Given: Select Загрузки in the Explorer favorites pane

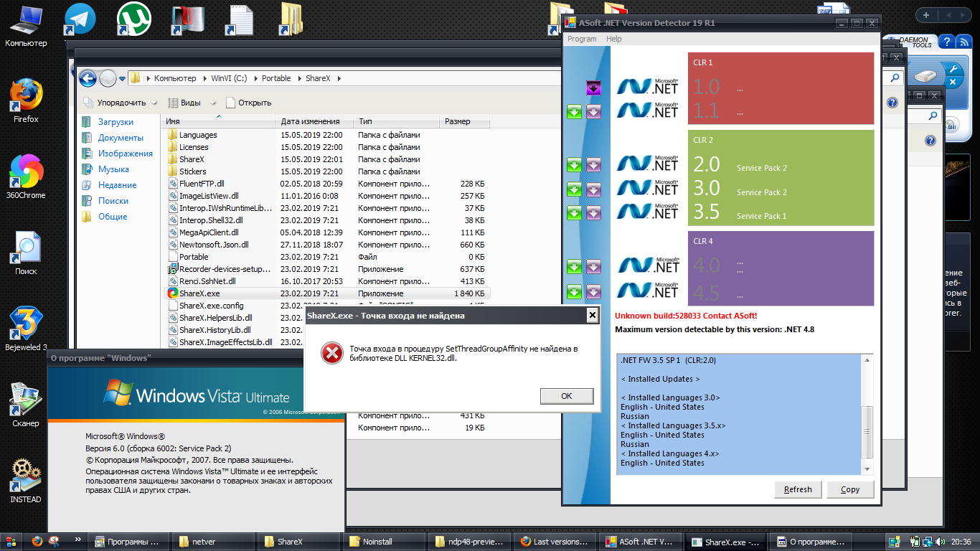Looking at the screenshot, I should [116, 122].
